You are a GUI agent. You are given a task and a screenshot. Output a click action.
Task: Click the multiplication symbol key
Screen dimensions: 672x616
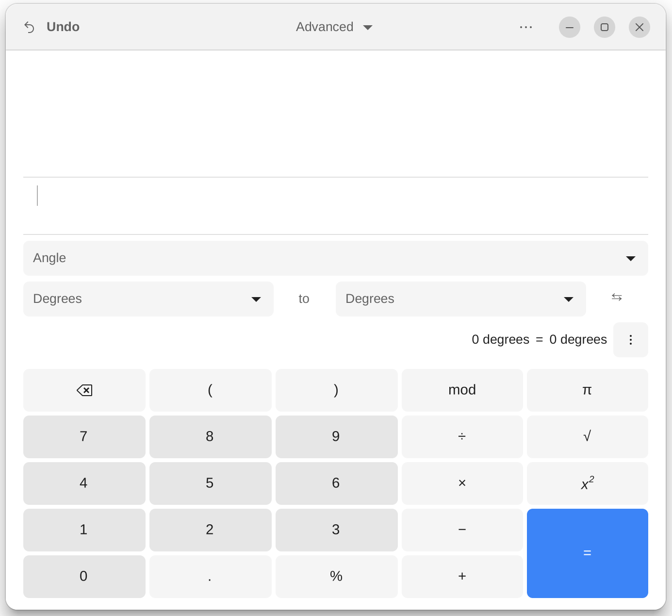461,483
